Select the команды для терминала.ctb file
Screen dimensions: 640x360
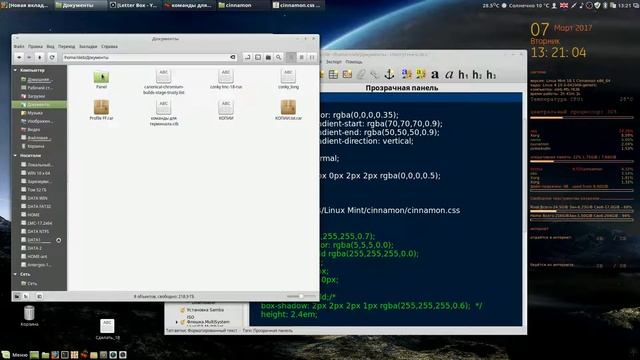164,113
